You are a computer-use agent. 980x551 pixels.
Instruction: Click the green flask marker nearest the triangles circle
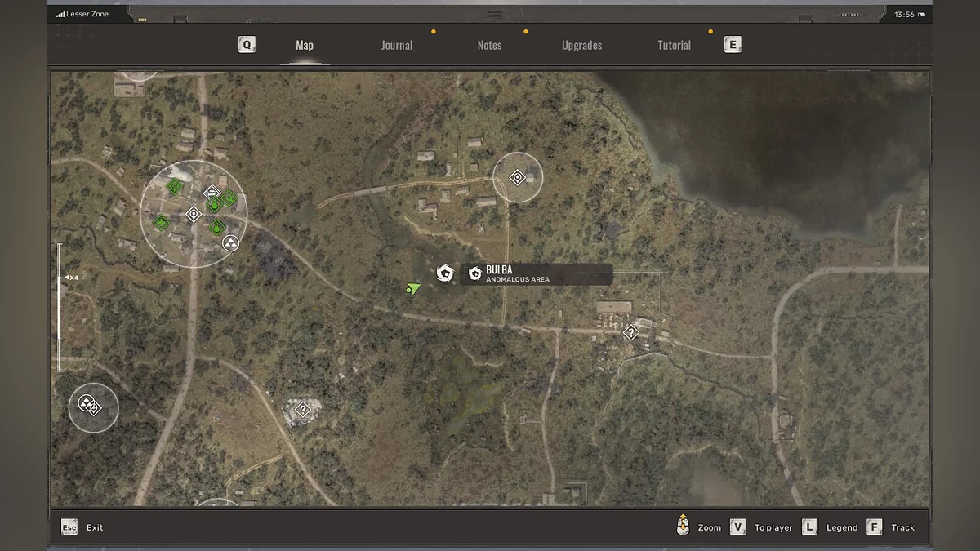pos(216,227)
